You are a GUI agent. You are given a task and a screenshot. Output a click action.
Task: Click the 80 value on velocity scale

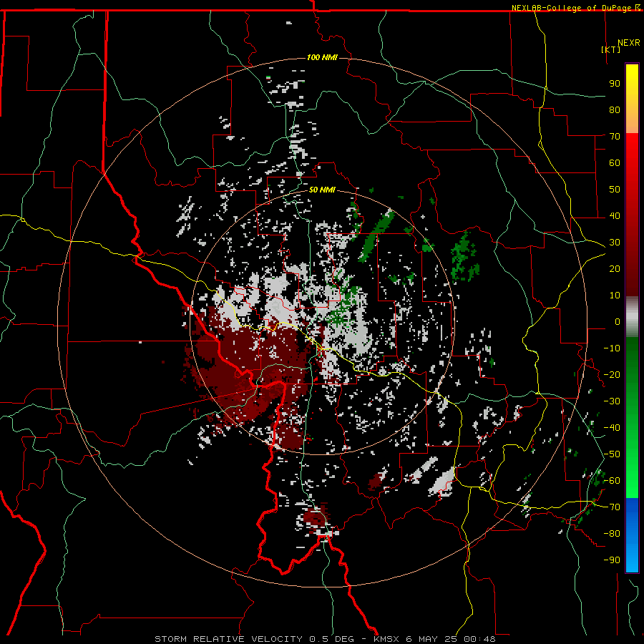pos(615,109)
